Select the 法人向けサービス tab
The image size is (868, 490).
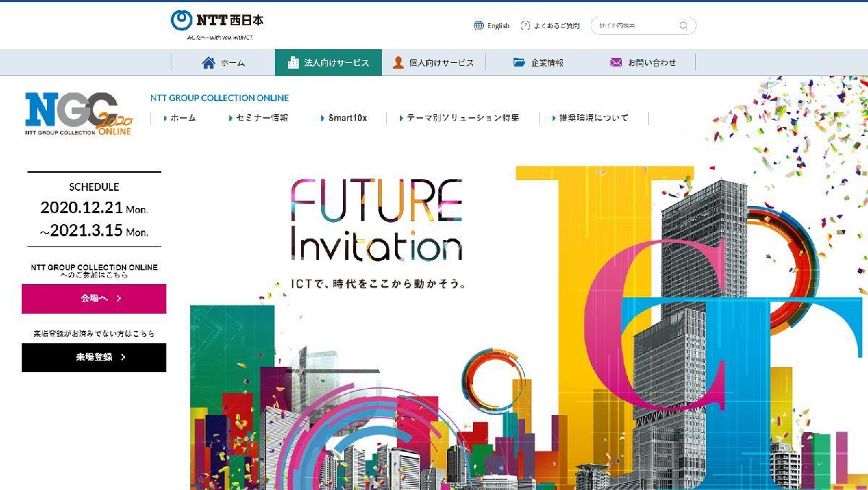(328, 63)
